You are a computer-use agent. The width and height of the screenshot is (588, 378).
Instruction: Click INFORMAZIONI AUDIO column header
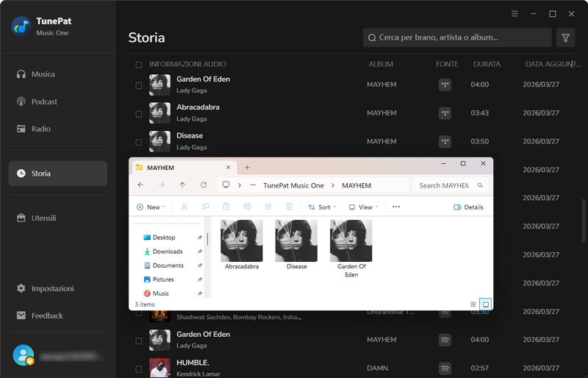pyautogui.click(x=187, y=64)
